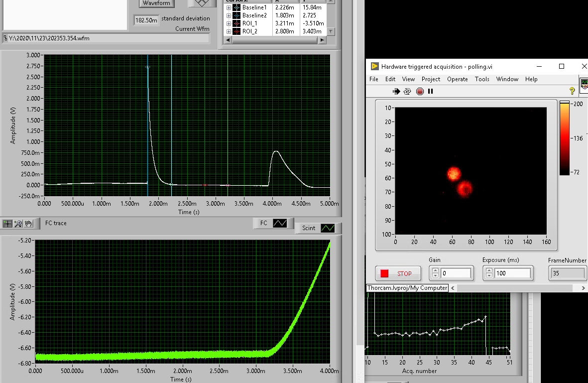Screen dimensions: 588x383
Task: Open context help via yellow question mark
Action: pos(572,91)
